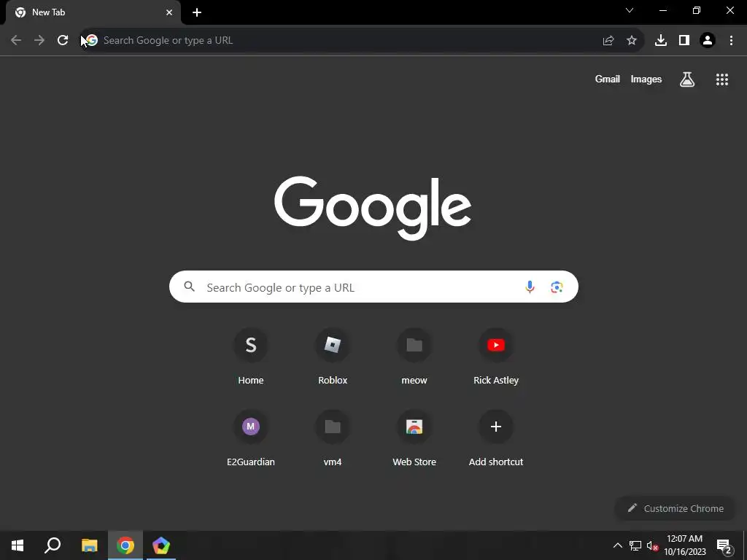Open Search Labs flask icon
Image resolution: width=747 pixels, height=560 pixels.
[687, 79]
